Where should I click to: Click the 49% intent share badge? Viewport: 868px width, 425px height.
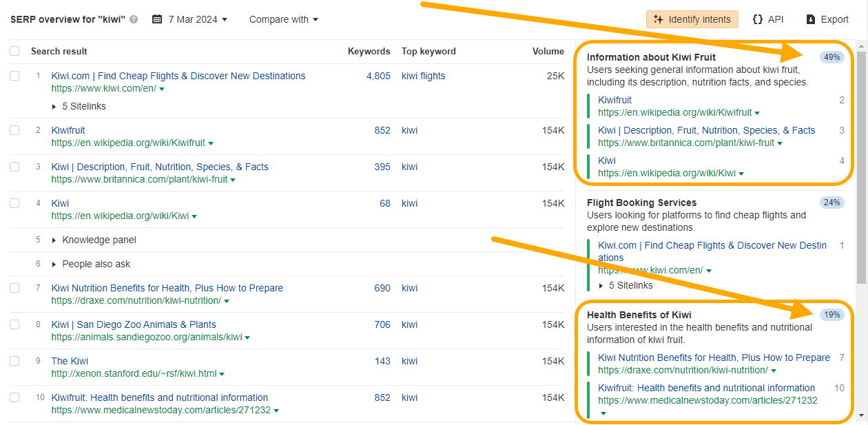(x=831, y=57)
